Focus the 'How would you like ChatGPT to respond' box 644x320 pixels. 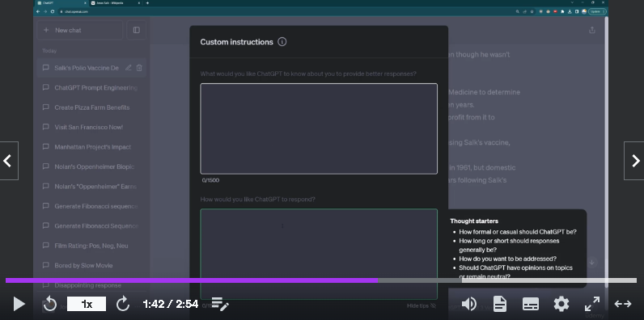point(319,254)
